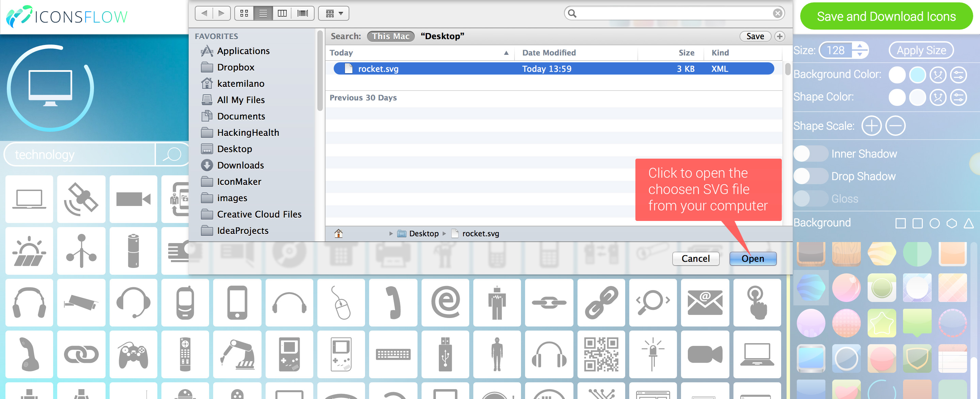Screen dimensions: 980x399
Task: Choose the green star background thumbnail
Action: pos(882,322)
